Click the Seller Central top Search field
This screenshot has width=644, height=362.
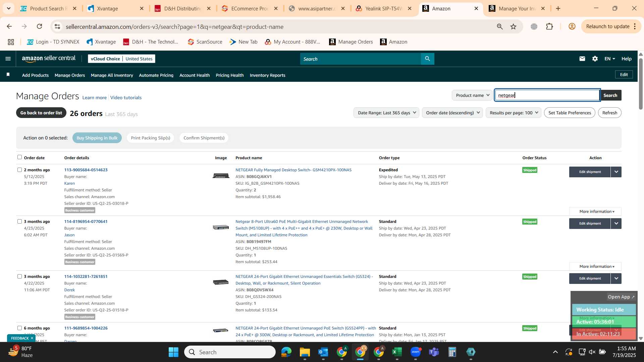click(x=360, y=59)
